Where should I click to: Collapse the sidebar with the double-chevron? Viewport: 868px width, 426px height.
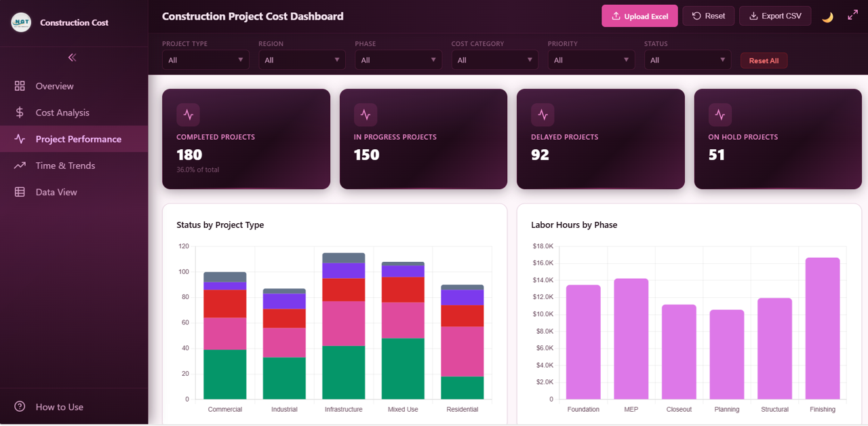click(x=72, y=58)
